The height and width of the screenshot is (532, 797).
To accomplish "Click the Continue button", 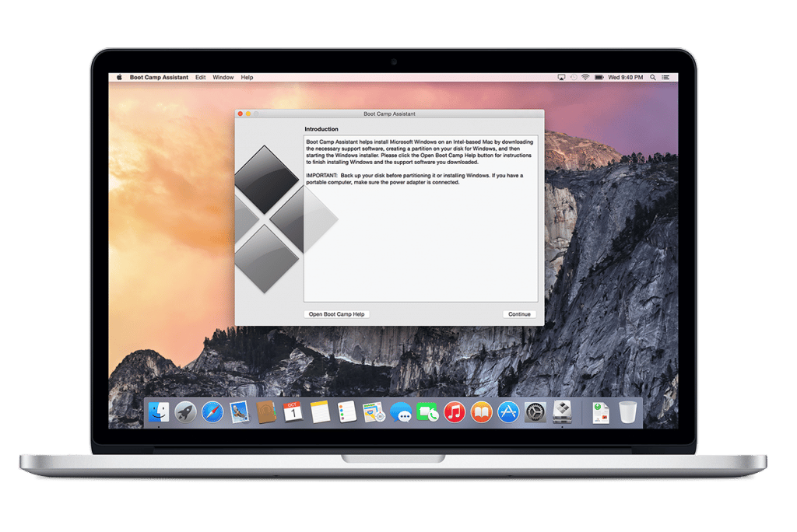I will coord(519,314).
